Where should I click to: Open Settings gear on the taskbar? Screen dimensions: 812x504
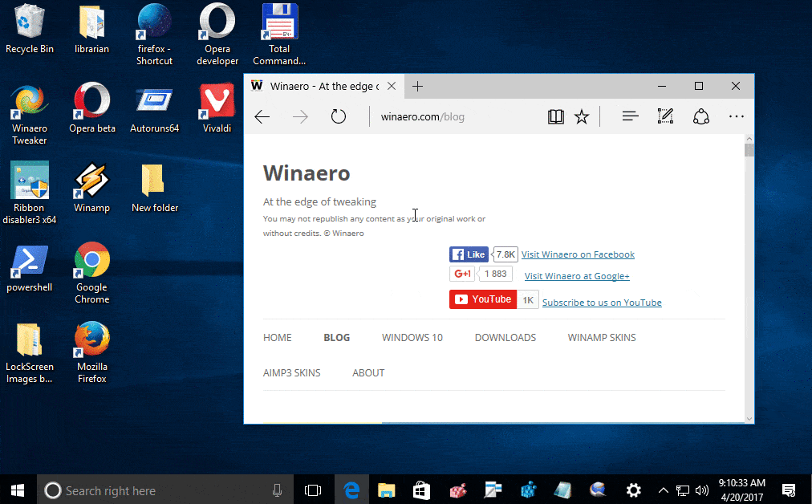633,490
